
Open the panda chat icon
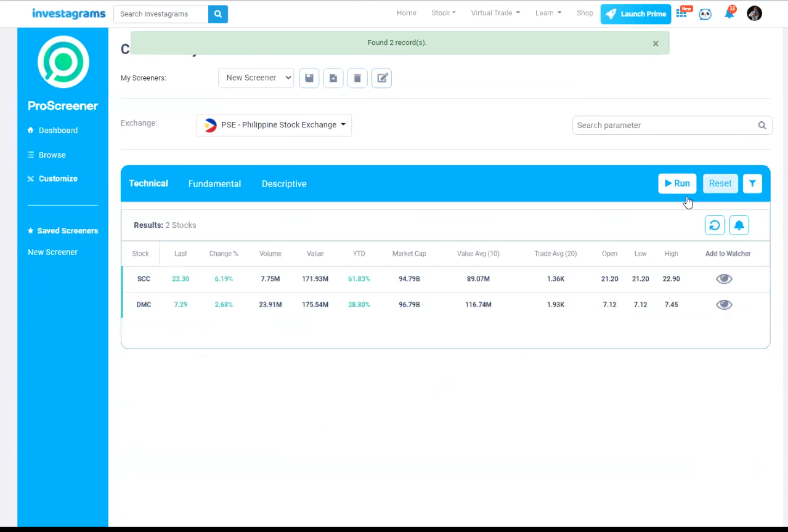click(x=705, y=14)
